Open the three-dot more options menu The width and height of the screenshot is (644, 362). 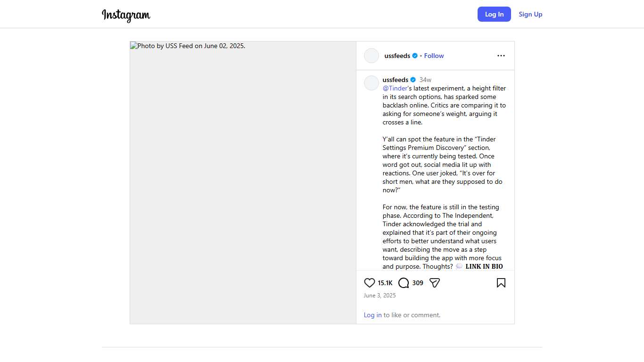(501, 56)
